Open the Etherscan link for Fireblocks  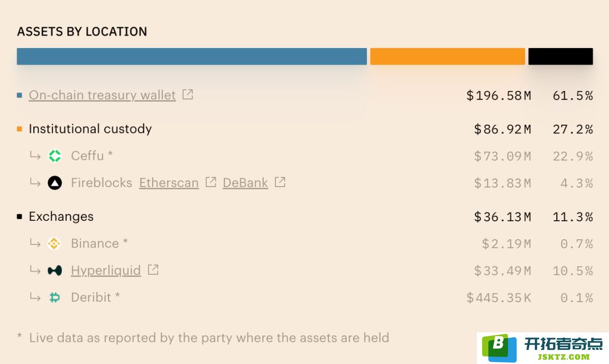[x=169, y=183]
